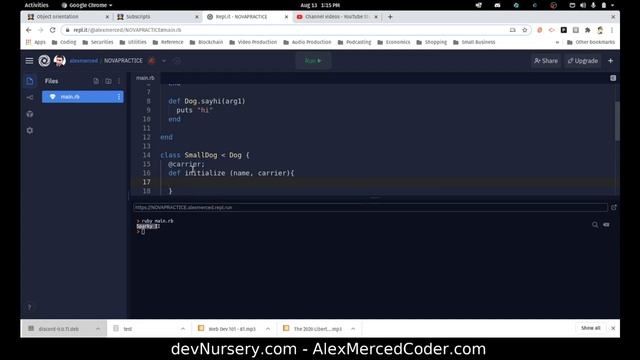Close the downloads bar
Screen dimensions: 640x360
[613, 328]
